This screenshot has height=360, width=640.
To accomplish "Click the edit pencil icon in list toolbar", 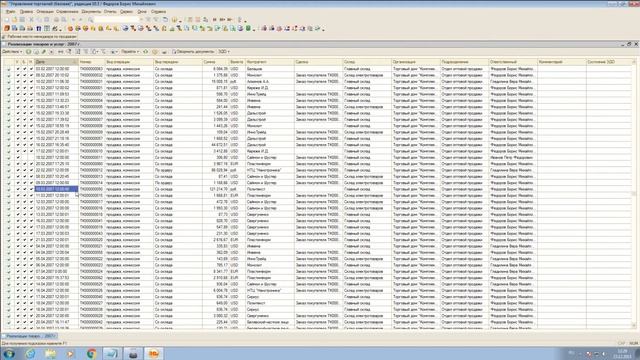I will [44, 52].
